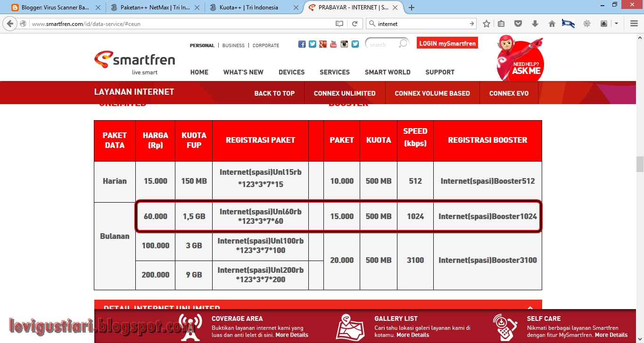
Task: Jump to CONNEX EVO section
Action: pyautogui.click(x=509, y=93)
